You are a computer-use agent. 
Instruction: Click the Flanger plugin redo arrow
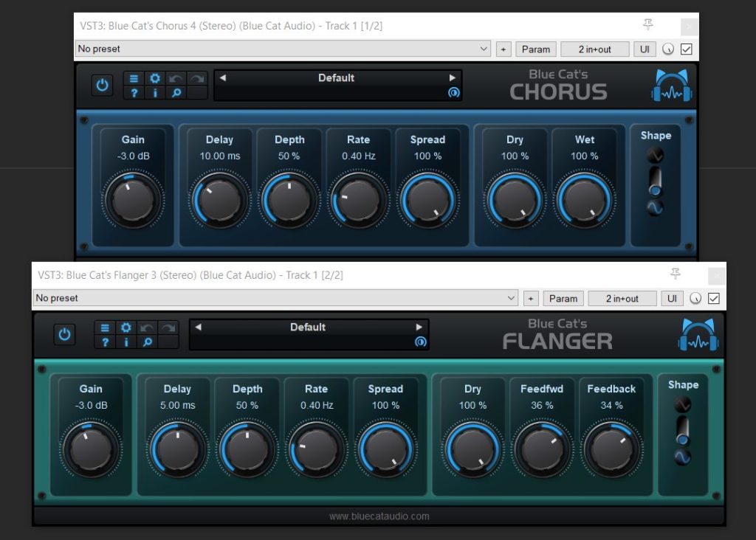click(x=168, y=328)
